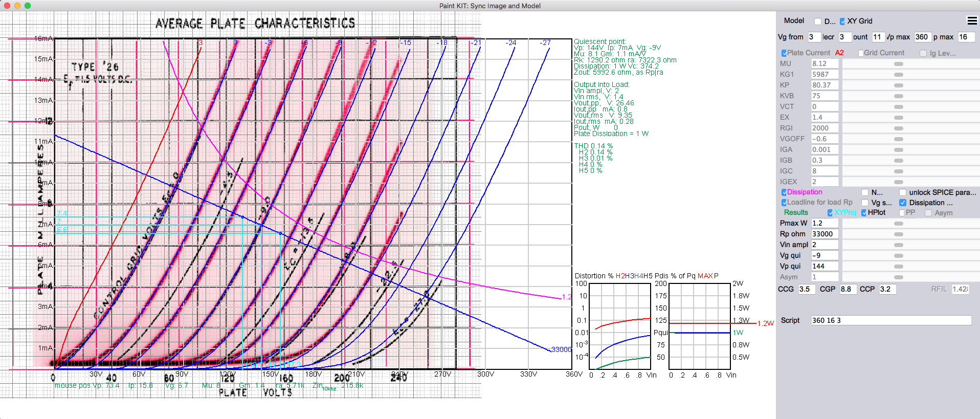Enable the PP checkbox
This screenshot has width=980, height=419.
901,213
